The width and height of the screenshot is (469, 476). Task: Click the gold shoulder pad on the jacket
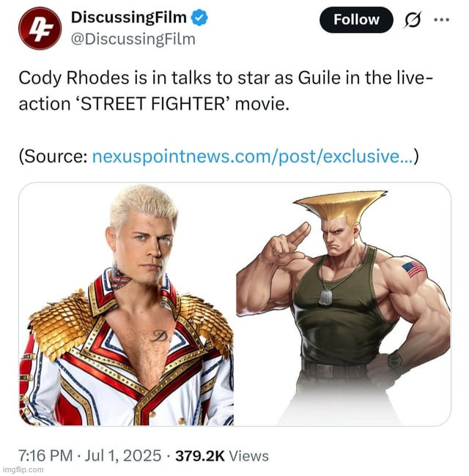62,325
